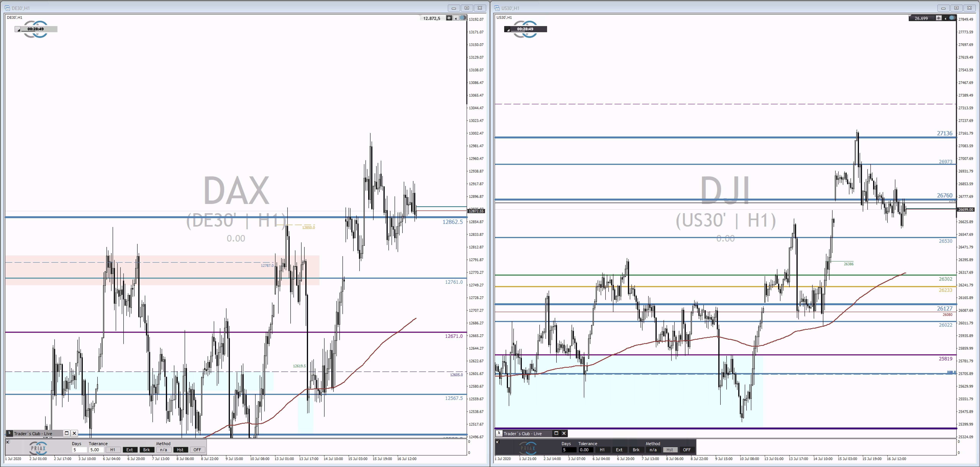Maximize Trader's Club panel in DE30 chart
The height and width of the screenshot is (467, 980).
(x=67, y=433)
